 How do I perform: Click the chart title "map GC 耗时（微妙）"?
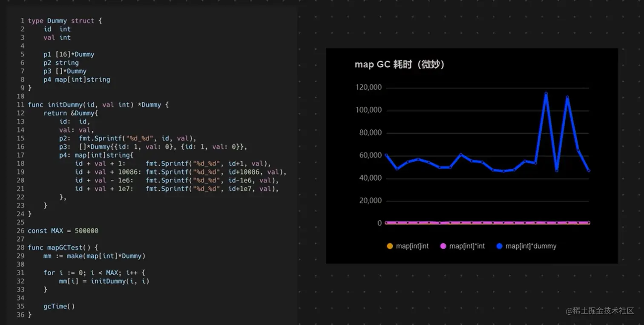click(x=400, y=64)
